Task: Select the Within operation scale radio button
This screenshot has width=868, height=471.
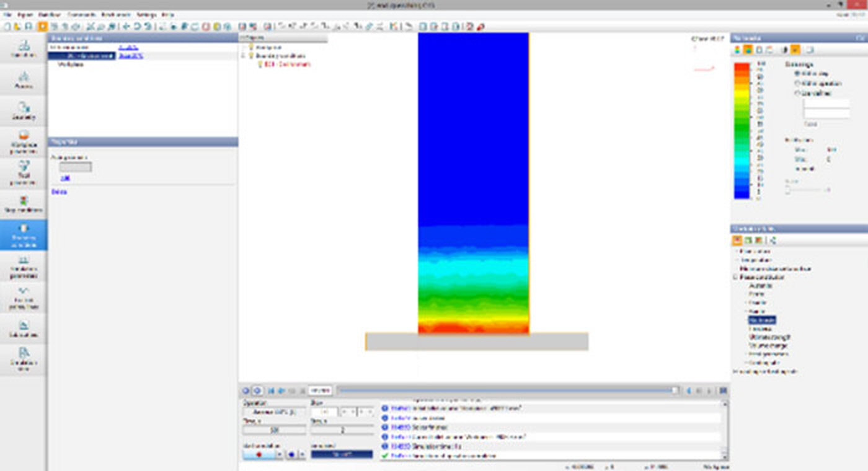Action: [x=798, y=83]
